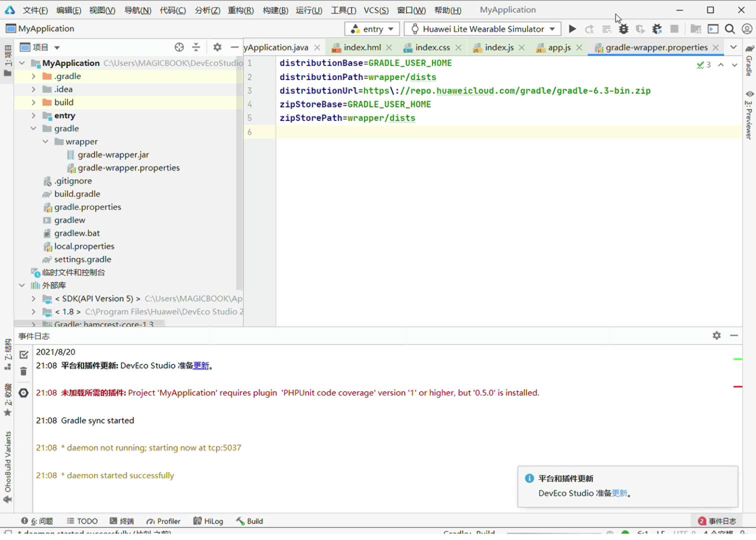Open Project Structure folder icon in toolbar

pos(695,29)
